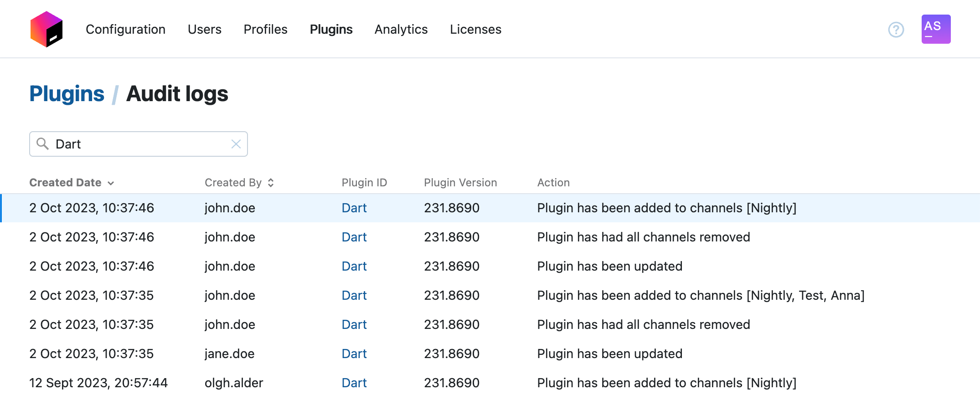Click the JetBrains IDE Services logo
This screenshot has height=400, width=980.
tap(46, 29)
